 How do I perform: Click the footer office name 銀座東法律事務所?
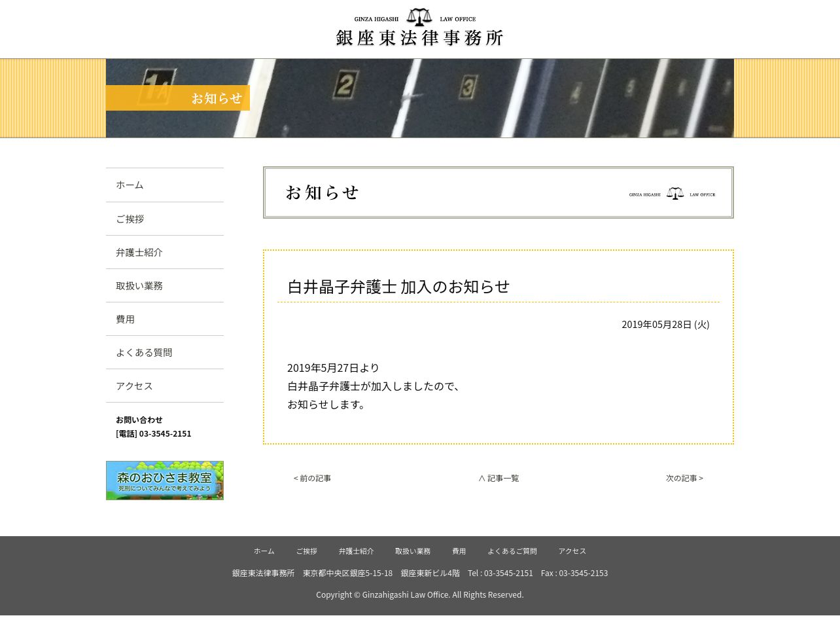(x=264, y=573)
